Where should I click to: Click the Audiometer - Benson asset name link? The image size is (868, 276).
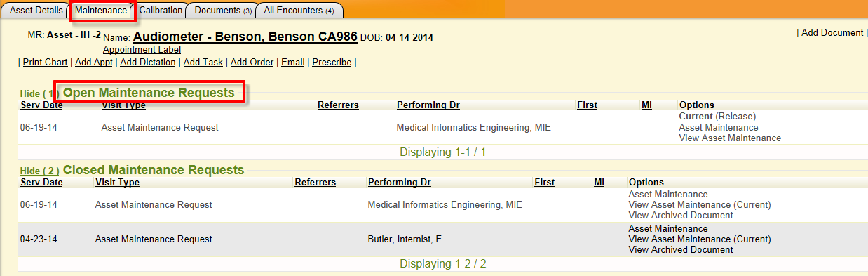(245, 37)
